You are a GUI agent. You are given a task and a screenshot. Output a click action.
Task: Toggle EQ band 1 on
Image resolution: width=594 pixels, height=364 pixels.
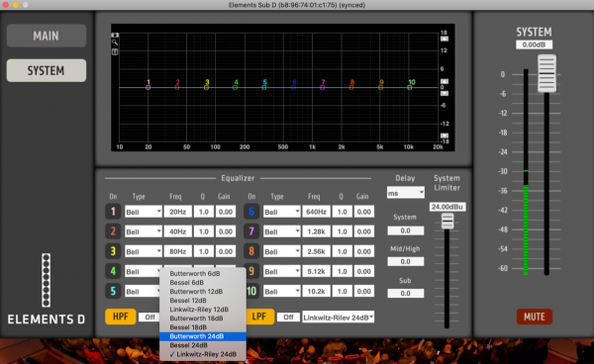tap(113, 212)
